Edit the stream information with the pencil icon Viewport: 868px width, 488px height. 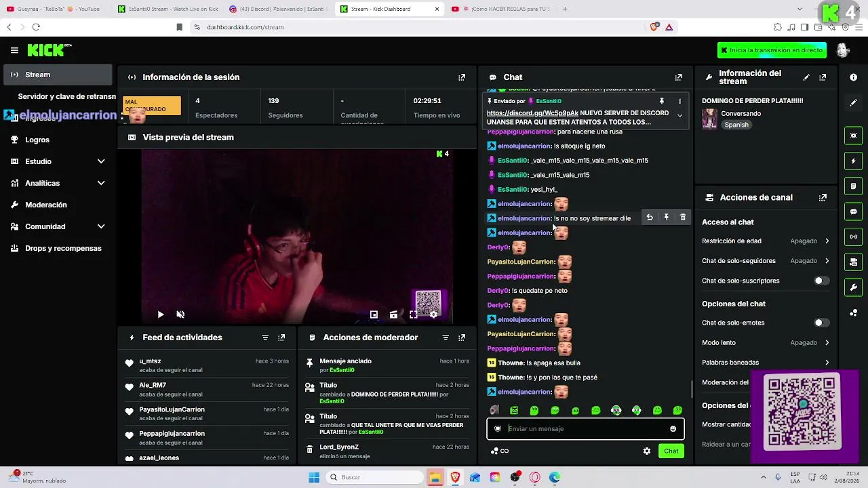pos(806,77)
